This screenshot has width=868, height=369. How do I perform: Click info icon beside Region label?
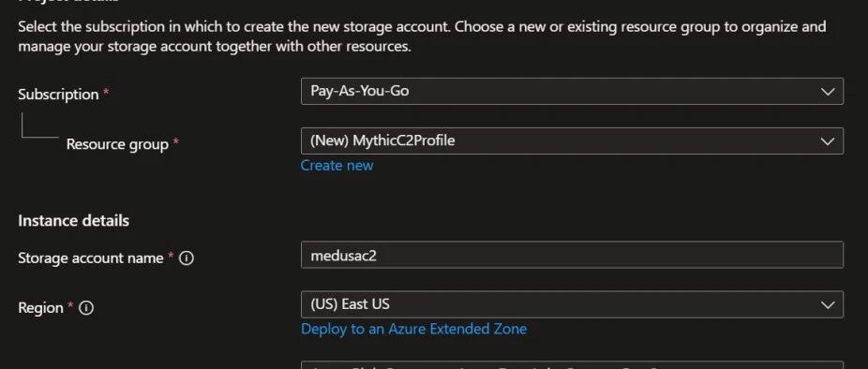tap(86, 308)
